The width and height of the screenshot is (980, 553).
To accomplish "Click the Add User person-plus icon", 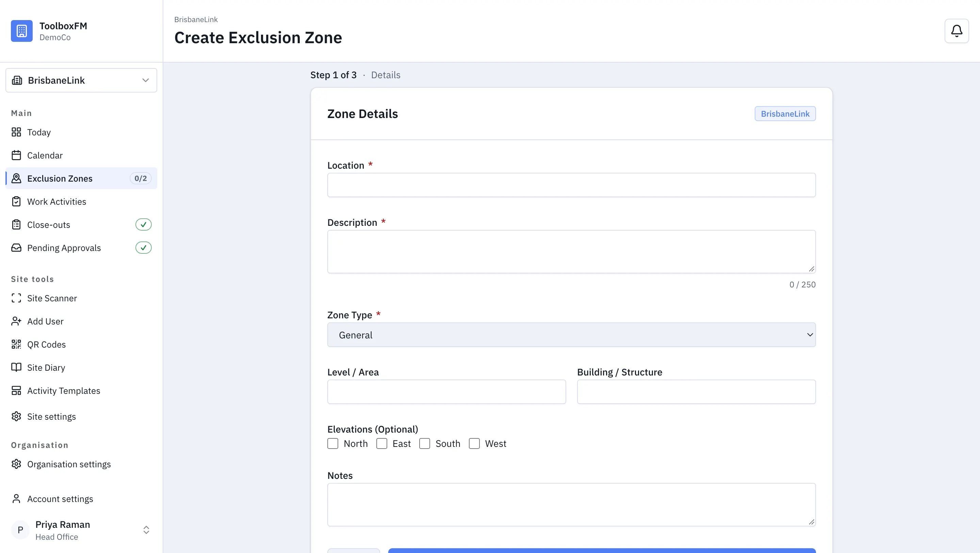I will (16, 321).
